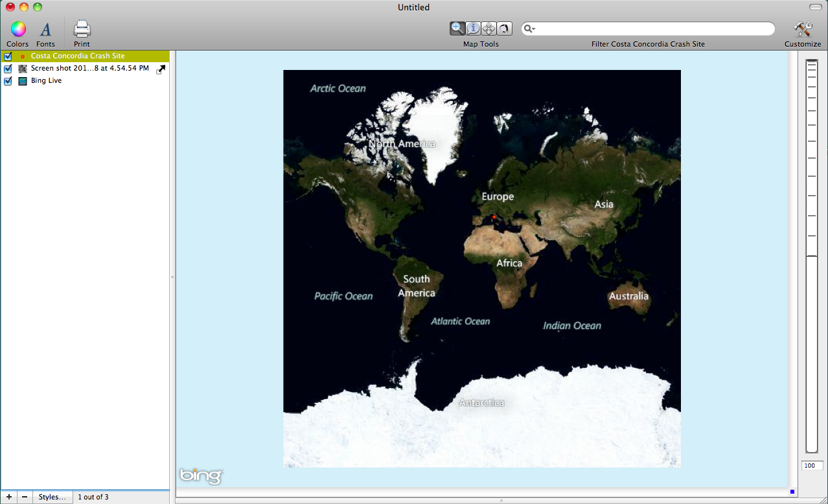Remove selected layer with minus button
Viewport: 828px width, 504px height.
coord(24,497)
